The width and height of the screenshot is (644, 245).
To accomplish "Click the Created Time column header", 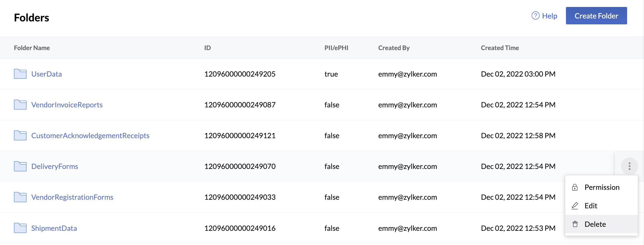I will 500,48.
